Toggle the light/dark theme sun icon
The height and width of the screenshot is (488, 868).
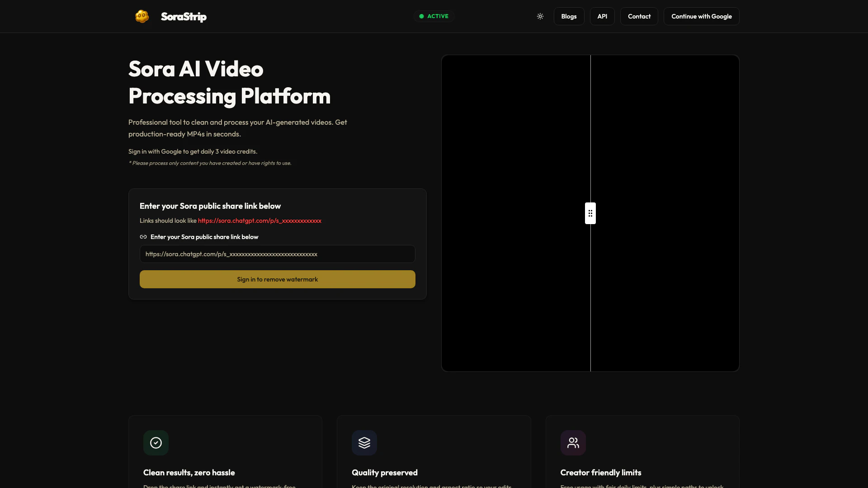[540, 16]
